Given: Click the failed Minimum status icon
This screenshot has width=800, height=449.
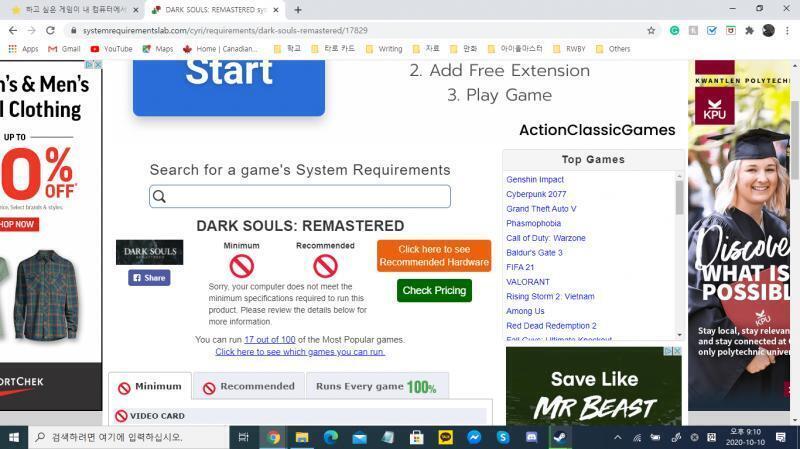Looking at the screenshot, I should click(x=241, y=266).
